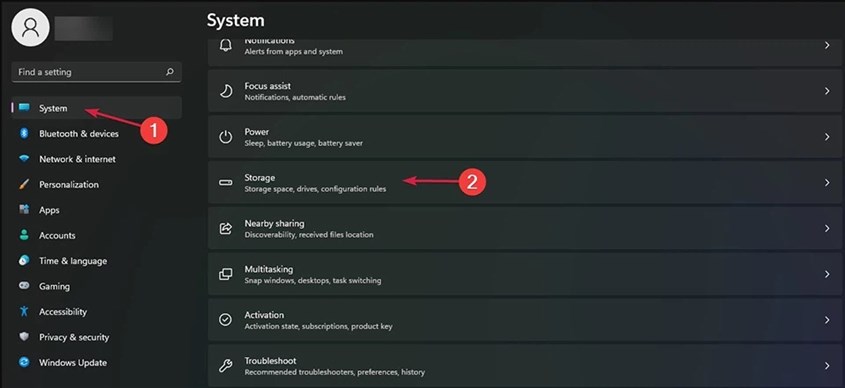845x388 pixels.
Task: Click the Multitasking windows icon
Action: 225,274
